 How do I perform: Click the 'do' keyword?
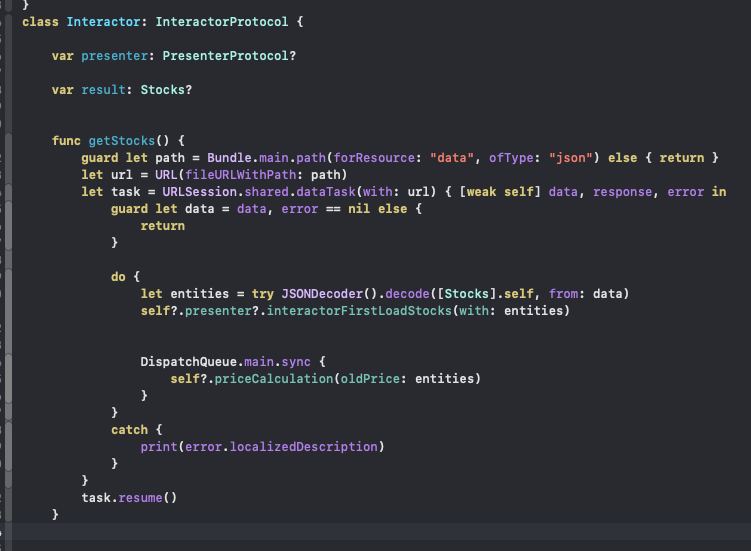coord(118,277)
